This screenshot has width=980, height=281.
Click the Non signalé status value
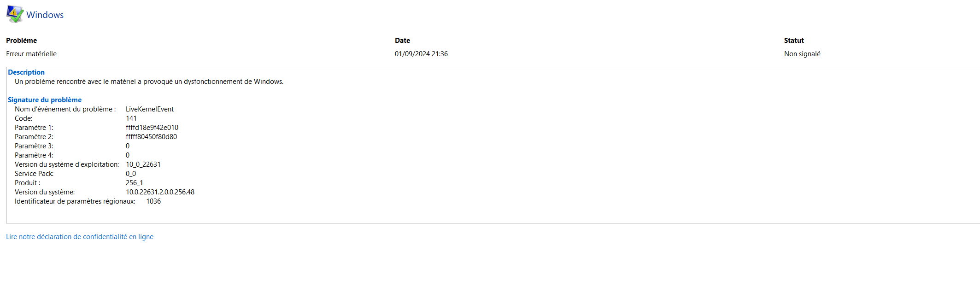click(802, 54)
